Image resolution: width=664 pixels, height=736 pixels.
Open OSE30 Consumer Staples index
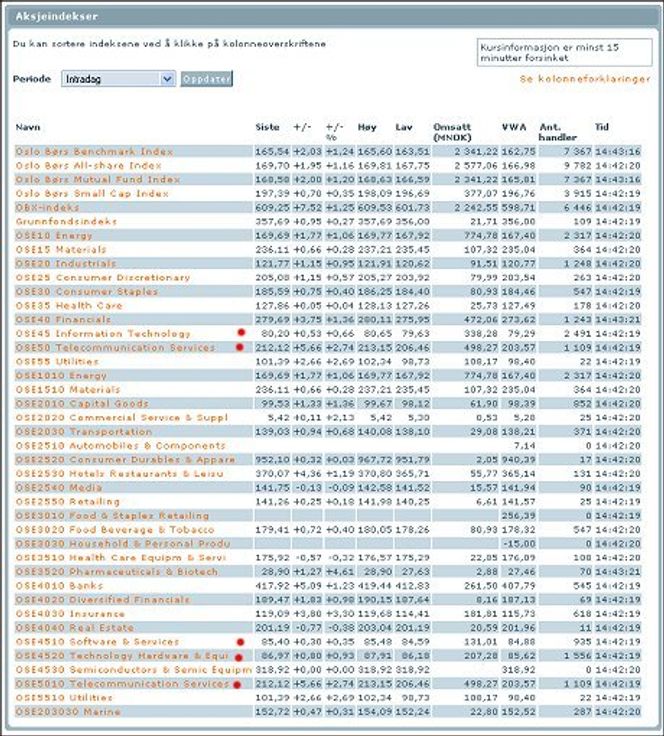(x=87, y=291)
